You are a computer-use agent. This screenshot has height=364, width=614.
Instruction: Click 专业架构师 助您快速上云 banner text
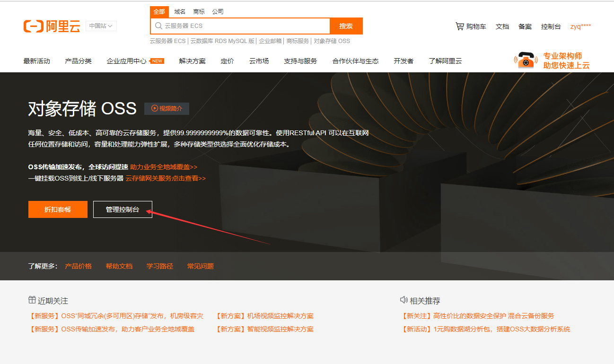tap(566, 61)
